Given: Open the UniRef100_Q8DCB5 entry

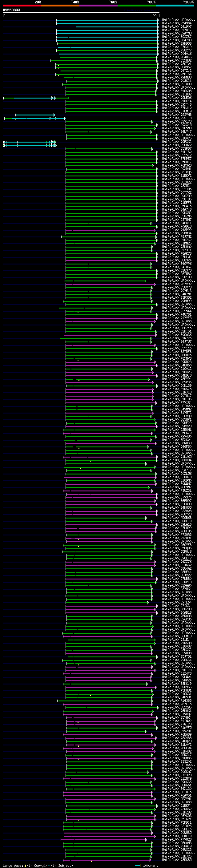Looking at the screenshot, I should coord(176,860).
